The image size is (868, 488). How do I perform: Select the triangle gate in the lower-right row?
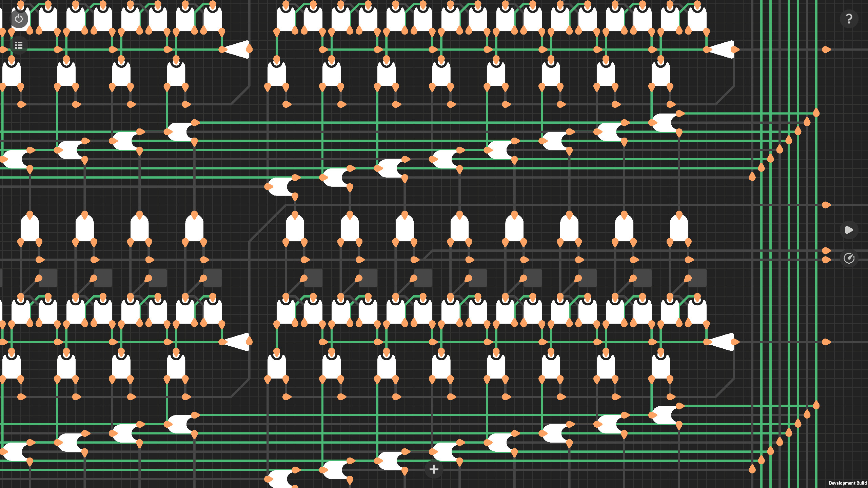point(722,342)
